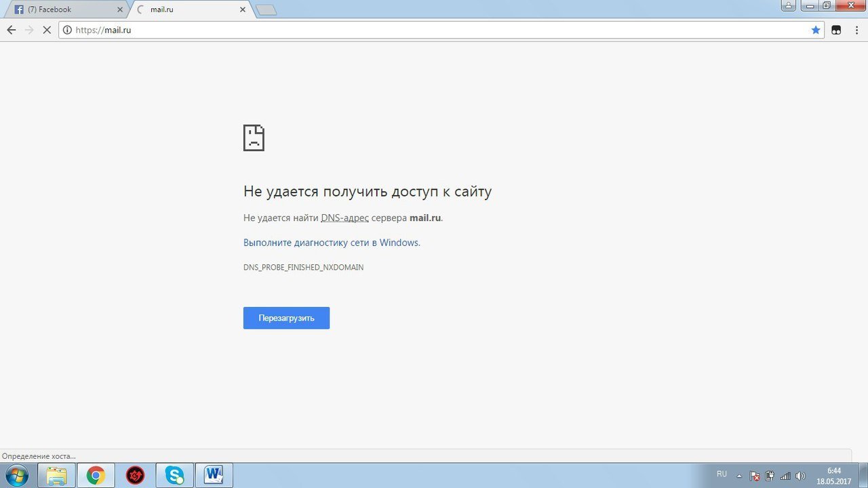Close the mail.ru tab

tap(243, 9)
